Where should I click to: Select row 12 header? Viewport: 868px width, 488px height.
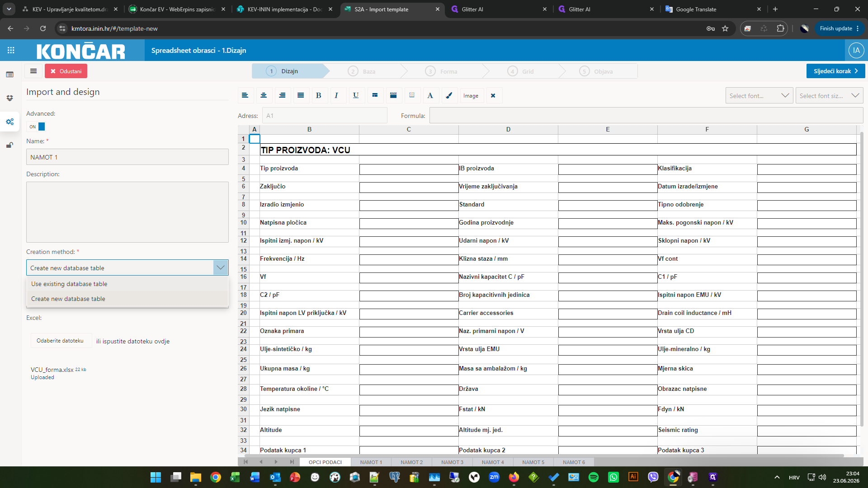(244, 240)
